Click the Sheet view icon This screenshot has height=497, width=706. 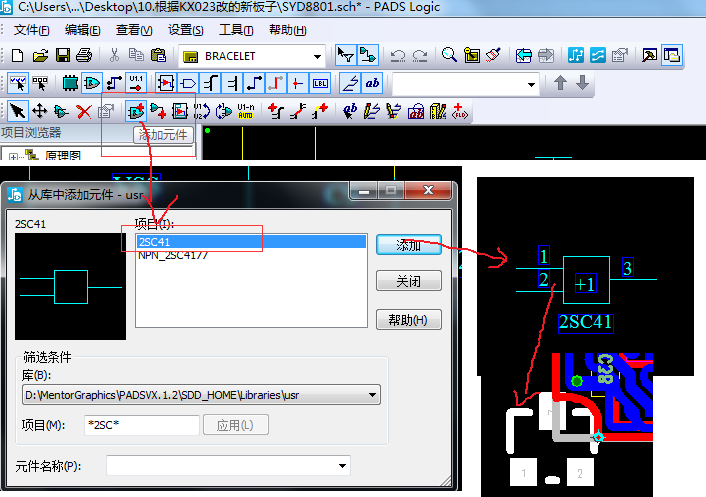[472, 56]
